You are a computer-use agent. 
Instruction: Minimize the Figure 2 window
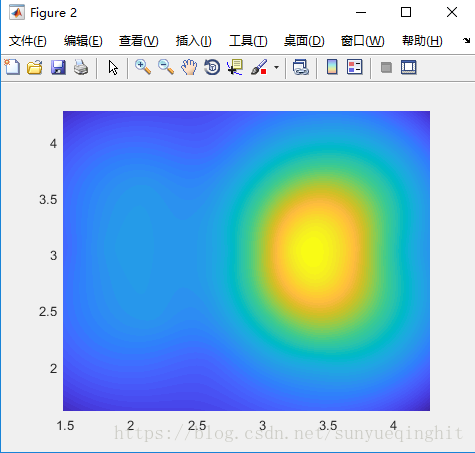[361, 13]
